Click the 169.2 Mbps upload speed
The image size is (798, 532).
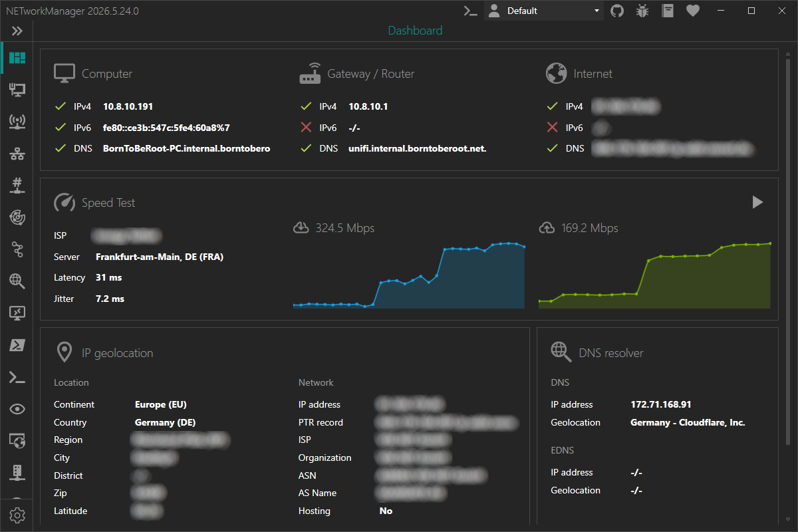[590, 228]
